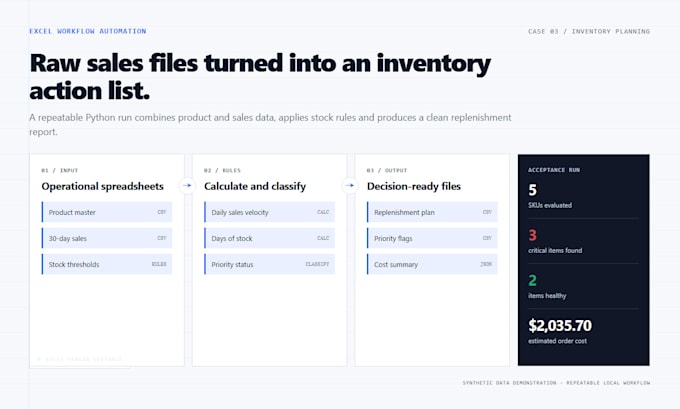Click the arrow icon between Rules and Output cards
This screenshot has height=409, width=680.
pyautogui.click(x=350, y=186)
